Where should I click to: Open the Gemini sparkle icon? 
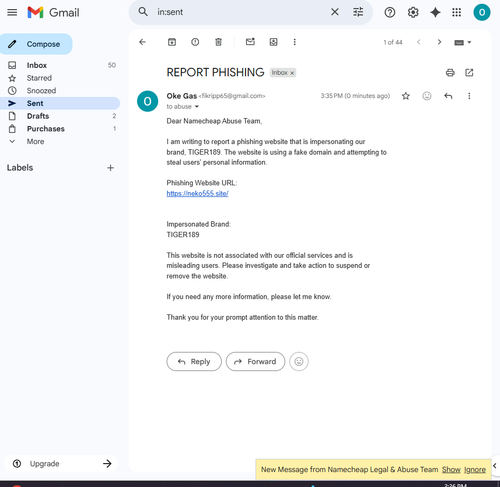[x=435, y=13]
